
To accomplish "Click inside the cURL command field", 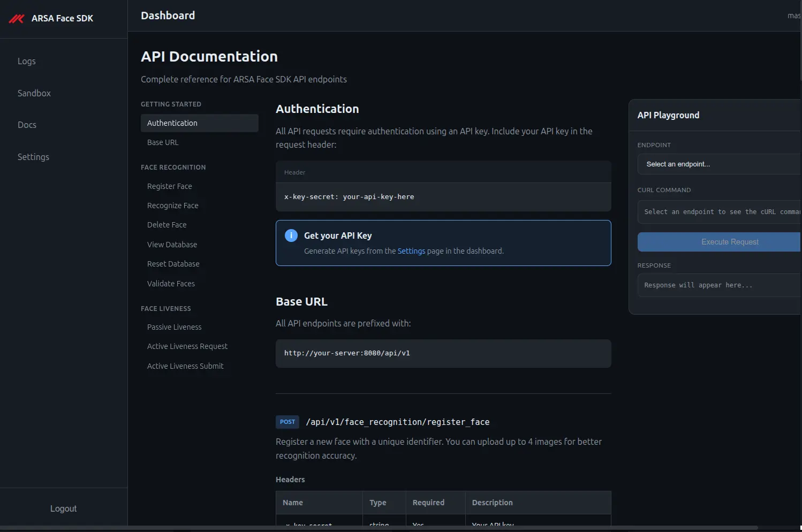I will pyautogui.click(x=720, y=211).
